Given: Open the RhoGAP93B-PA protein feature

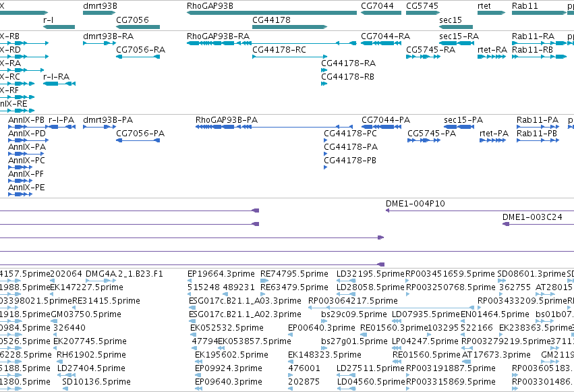Looking at the screenshot, I should (x=274, y=127).
